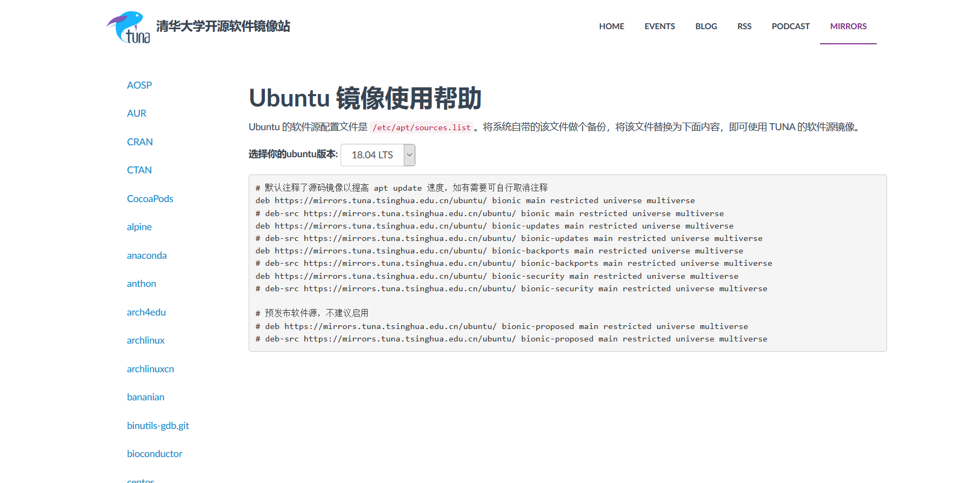Select CTAN in the sidebar
Viewport: 980px width, 483px height.
pyautogui.click(x=139, y=170)
